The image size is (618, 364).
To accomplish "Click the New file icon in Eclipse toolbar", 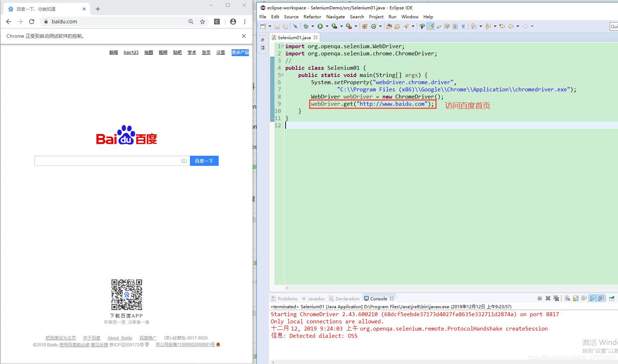I will pyautogui.click(x=263, y=26).
